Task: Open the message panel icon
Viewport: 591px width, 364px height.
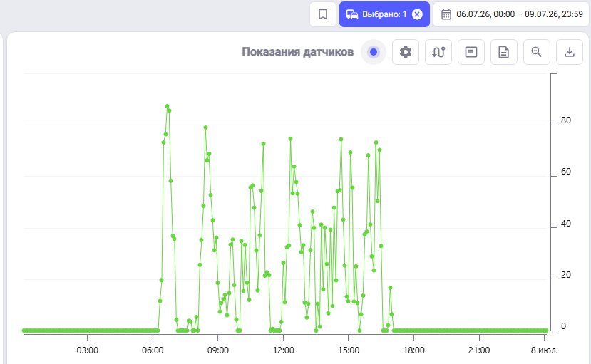Action: pos(471,52)
